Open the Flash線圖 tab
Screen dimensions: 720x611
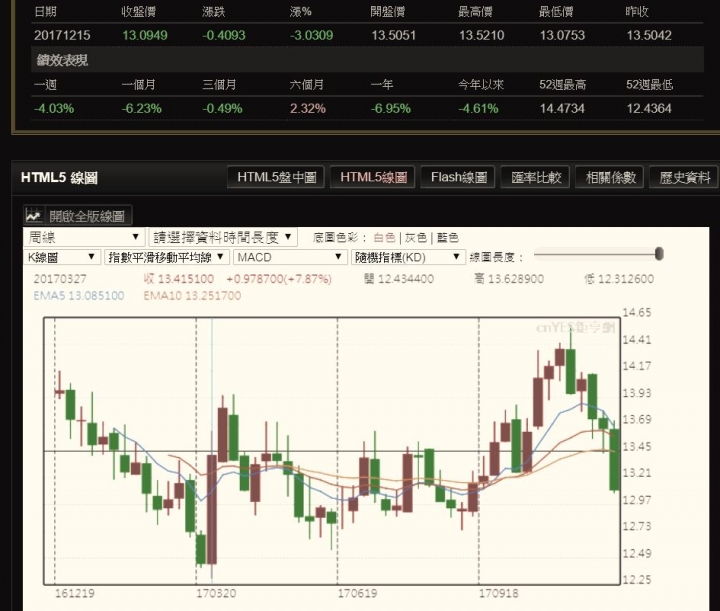click(458, 177)
